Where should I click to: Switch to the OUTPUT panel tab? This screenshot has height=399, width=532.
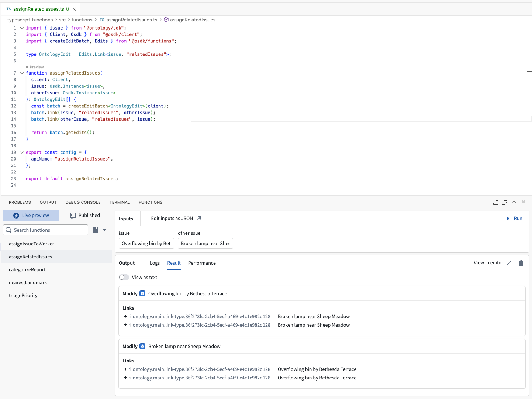click(x=48, y=202)
